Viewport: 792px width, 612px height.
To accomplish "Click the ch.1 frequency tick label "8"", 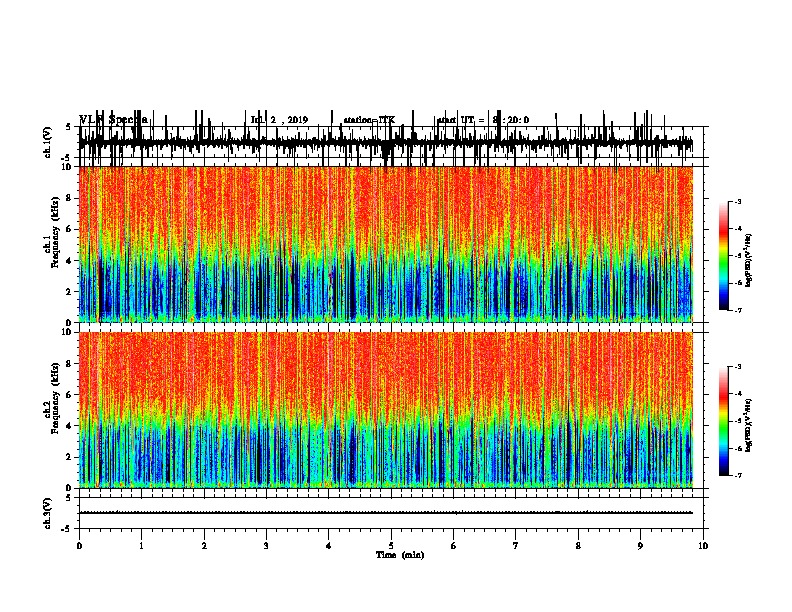I will point(70,198).
